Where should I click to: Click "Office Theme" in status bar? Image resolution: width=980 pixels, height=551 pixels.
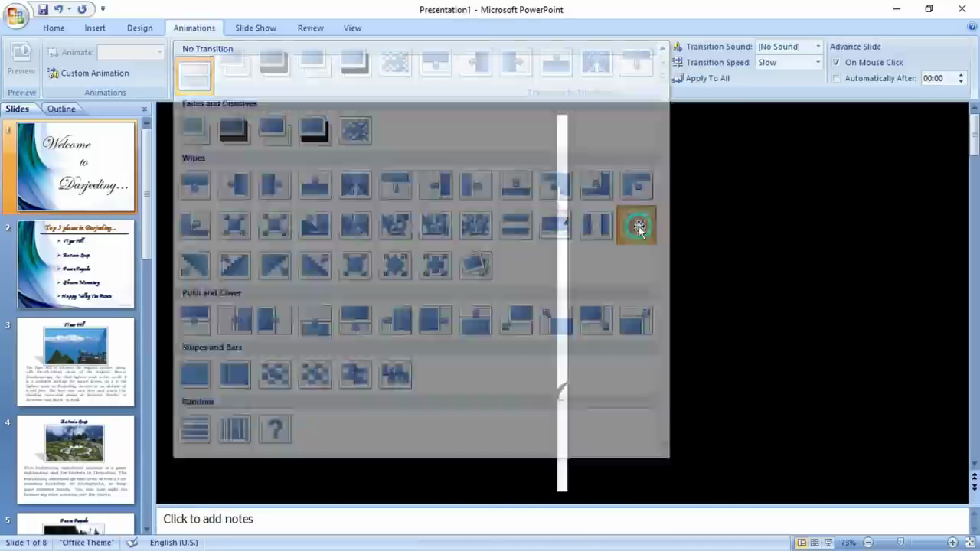[87, 543]
